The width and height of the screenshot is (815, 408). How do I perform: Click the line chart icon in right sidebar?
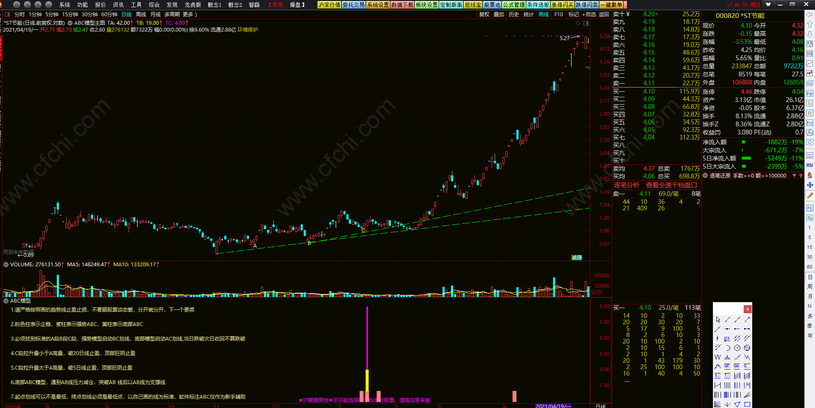810,63
